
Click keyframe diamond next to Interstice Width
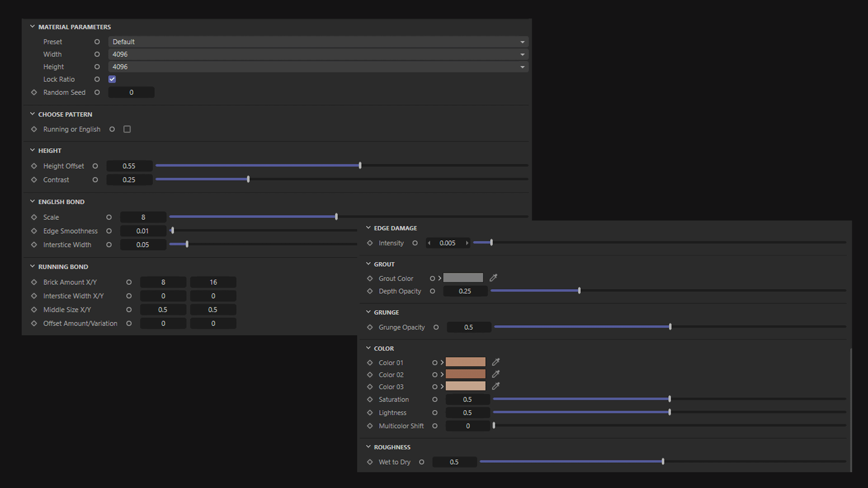(x=34, y=244)
